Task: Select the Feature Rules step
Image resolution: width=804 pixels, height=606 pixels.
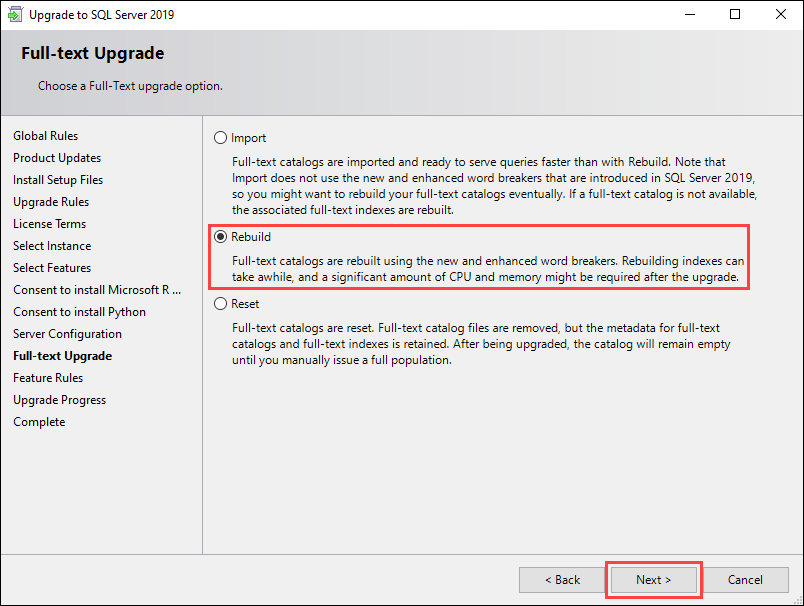Action: coord(48,378)
